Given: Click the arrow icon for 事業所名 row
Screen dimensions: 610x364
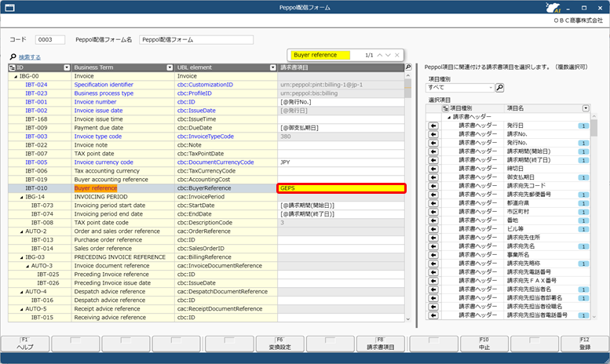Looking at the screenshot, I should coord(433,255).
